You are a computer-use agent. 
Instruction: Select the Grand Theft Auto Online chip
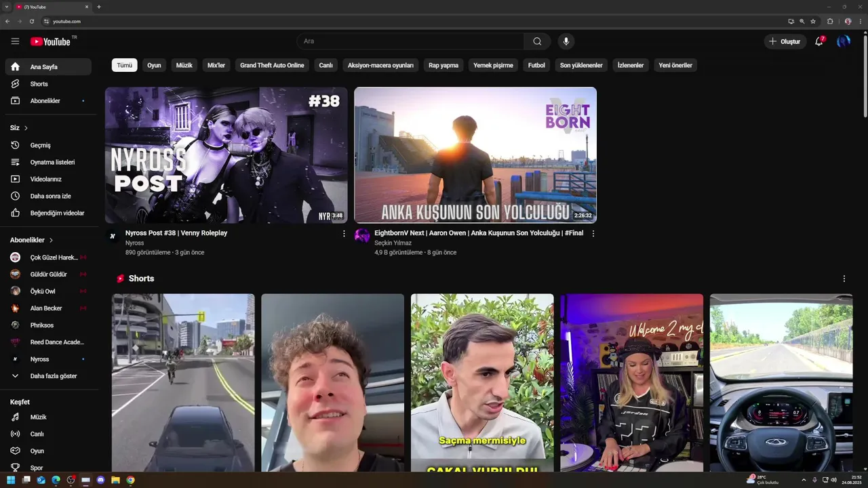pyautogui.click(x=272, y=65)
